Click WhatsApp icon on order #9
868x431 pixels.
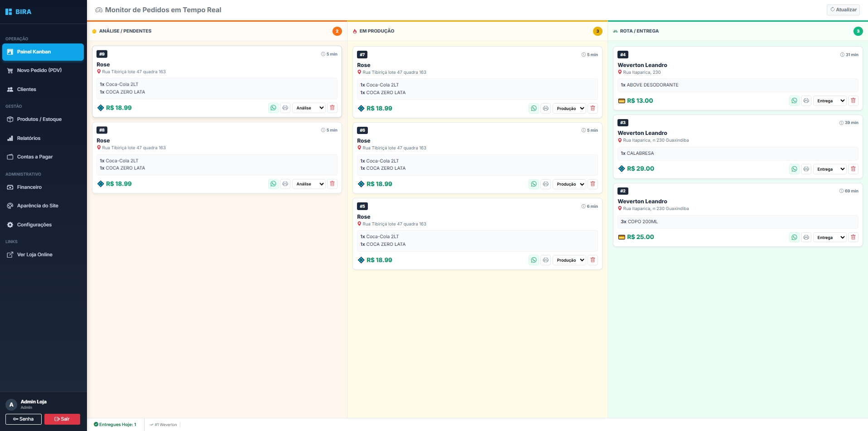point(273,108)
